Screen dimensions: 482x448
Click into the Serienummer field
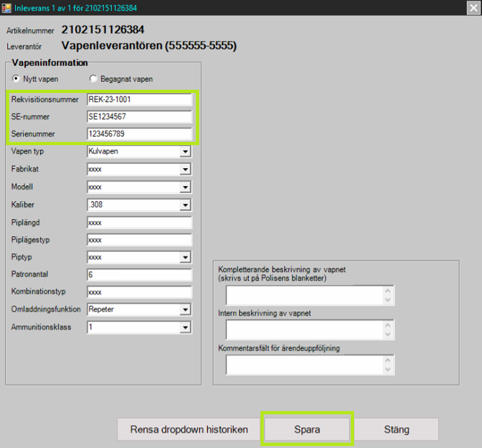point(138,134)
